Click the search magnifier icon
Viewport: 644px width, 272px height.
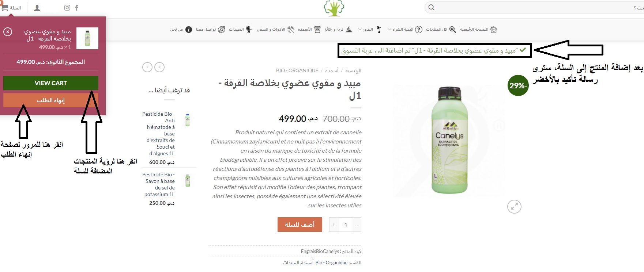point(432,7)
